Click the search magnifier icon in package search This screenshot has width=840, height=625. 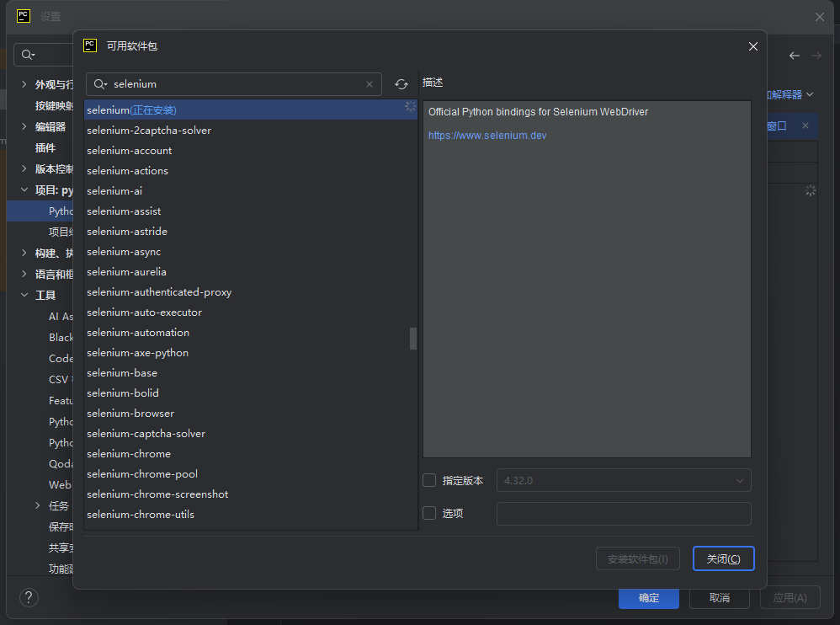(x=101, y=84)
